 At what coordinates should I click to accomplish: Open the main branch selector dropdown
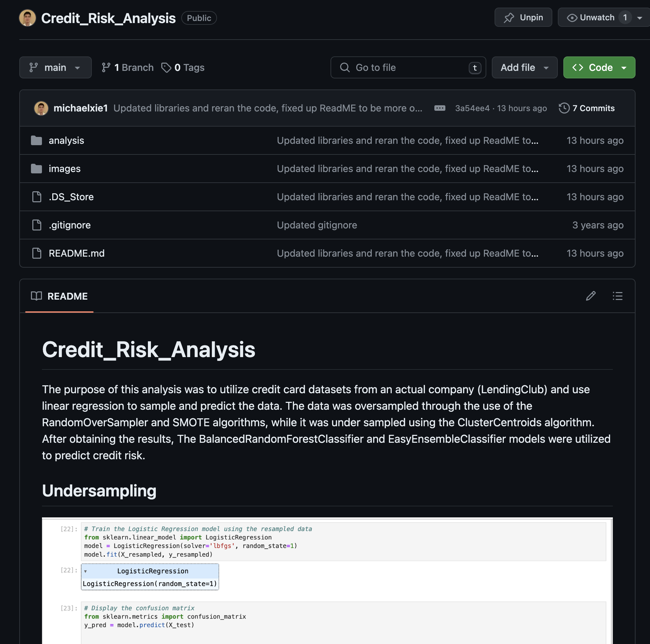coord(55,67)
